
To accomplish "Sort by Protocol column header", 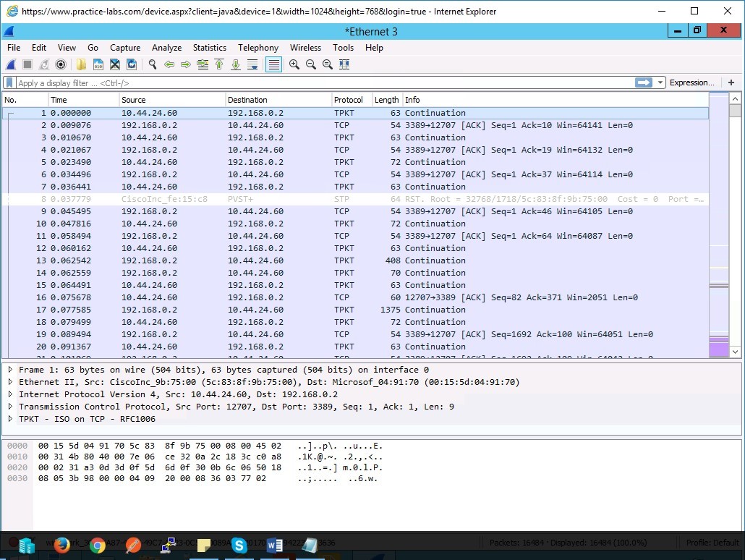I will (x=352, y=100).
